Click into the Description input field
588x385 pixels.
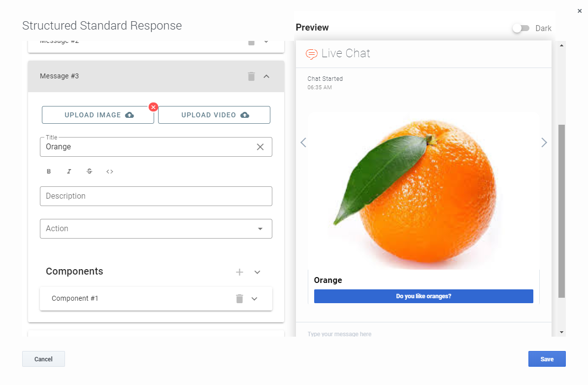156,196
